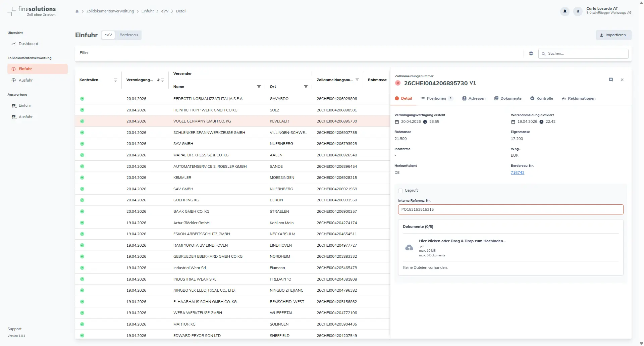Open the Ort column filter
Image resolution: width=644 pixels, height=346 pixels.
[306, 87]
